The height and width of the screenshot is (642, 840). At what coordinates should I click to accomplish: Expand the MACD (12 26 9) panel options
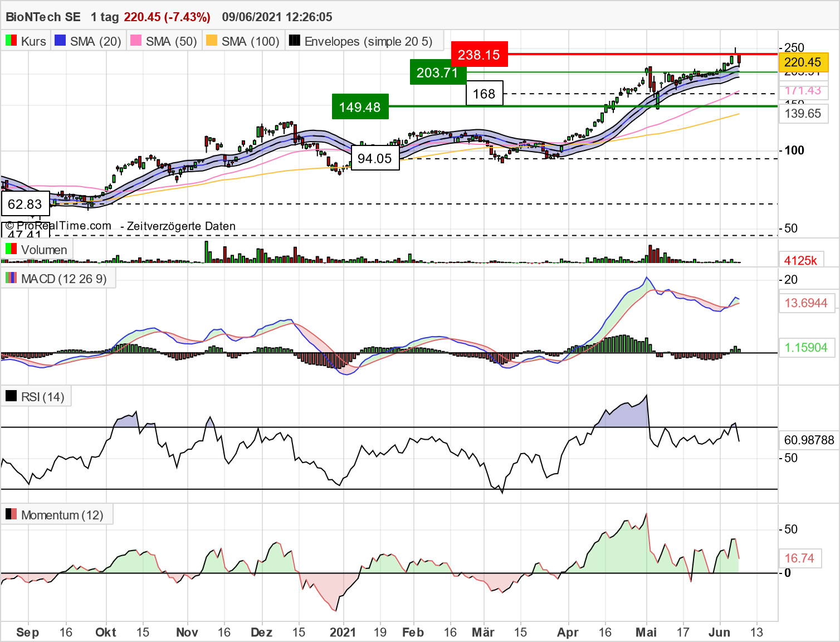click(x=63, y=279)
